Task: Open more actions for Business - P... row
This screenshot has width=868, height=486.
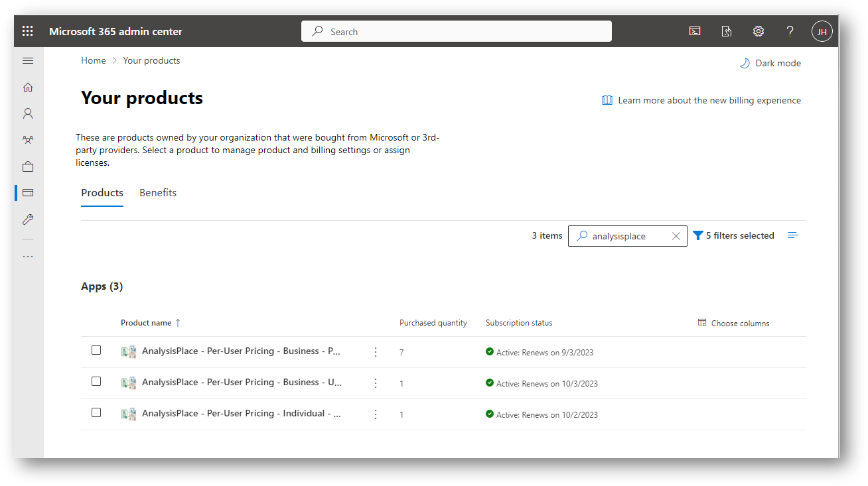Action: point(376,352)
